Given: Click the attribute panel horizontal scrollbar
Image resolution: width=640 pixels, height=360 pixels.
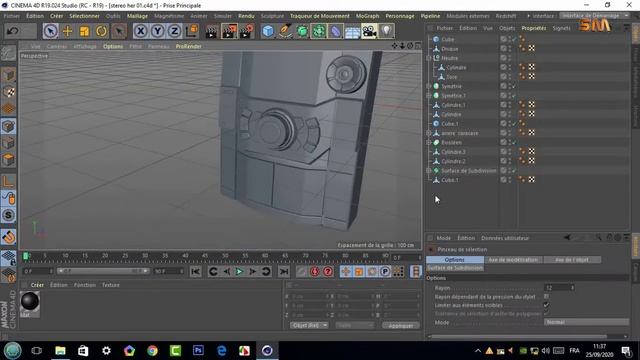Looking at the screenshot, I should (x=519, y=336).
